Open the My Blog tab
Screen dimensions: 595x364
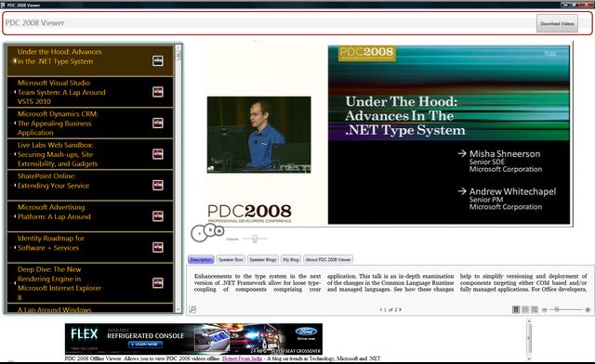[291, 259]
